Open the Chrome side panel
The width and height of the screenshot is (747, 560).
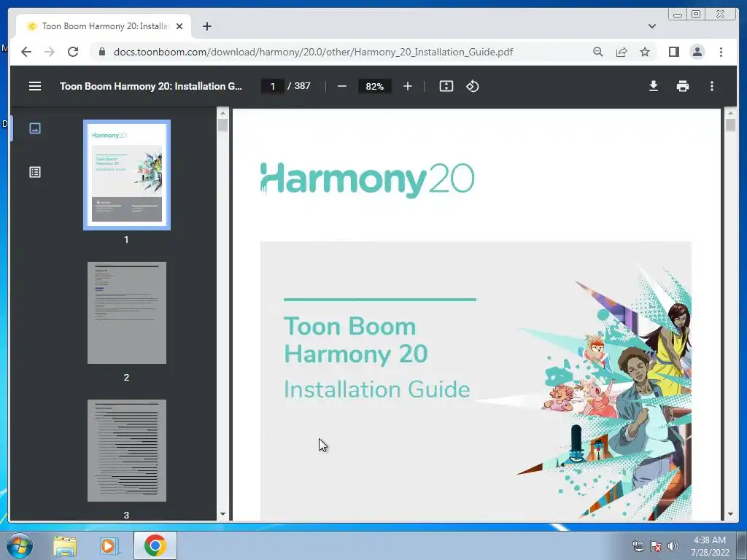[673, 52]
